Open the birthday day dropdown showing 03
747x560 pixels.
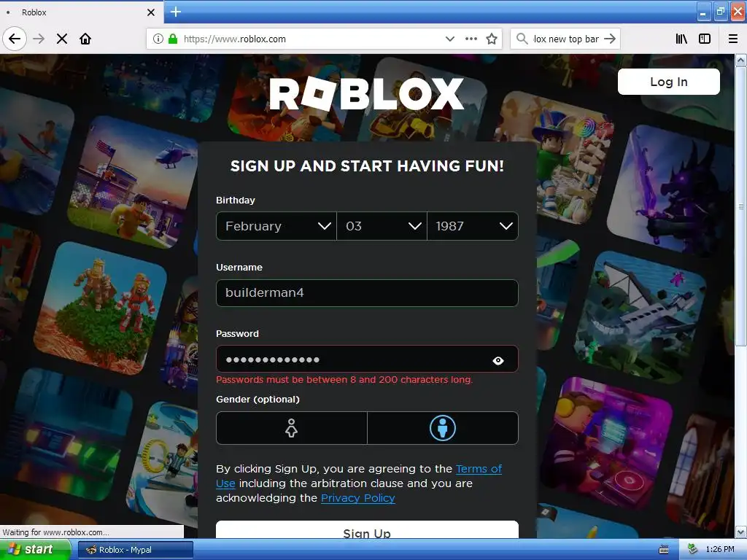(x=382, y=226)
